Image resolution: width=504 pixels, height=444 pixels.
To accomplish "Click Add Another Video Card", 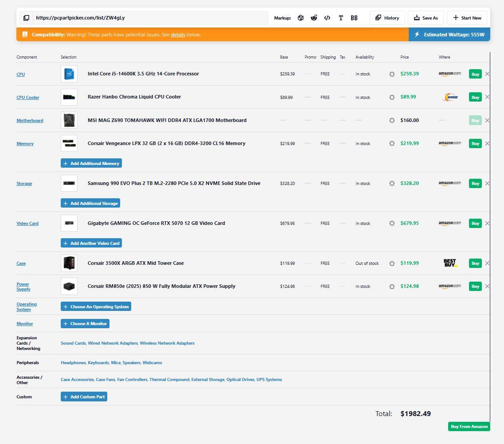I will [x=91, y=243].
